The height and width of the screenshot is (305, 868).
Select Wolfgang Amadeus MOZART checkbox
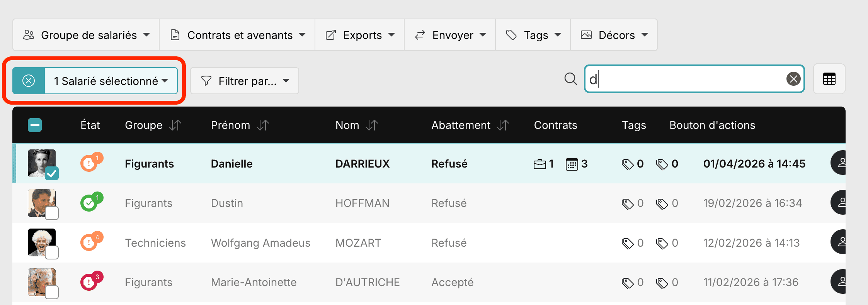coord(52,252)
